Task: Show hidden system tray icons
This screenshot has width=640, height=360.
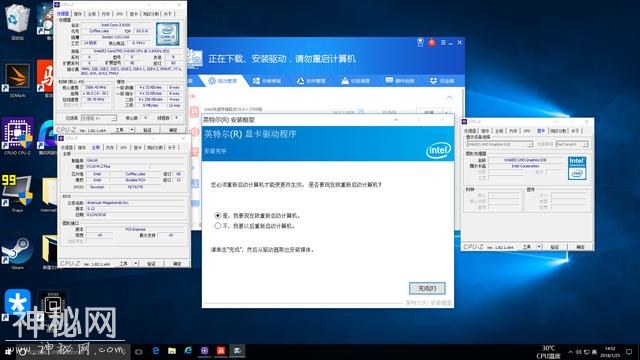Action: point(570,352)
